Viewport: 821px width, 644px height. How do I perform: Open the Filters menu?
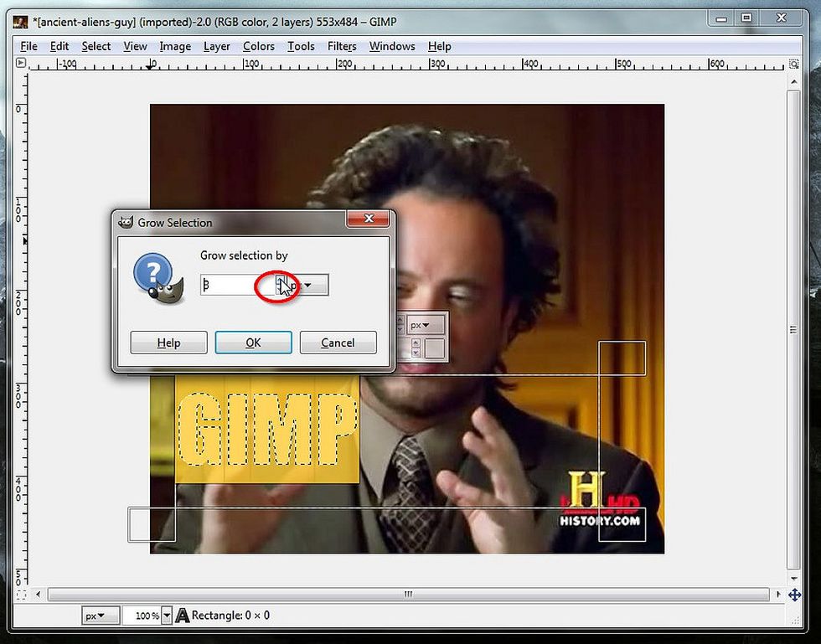[341, 46]
